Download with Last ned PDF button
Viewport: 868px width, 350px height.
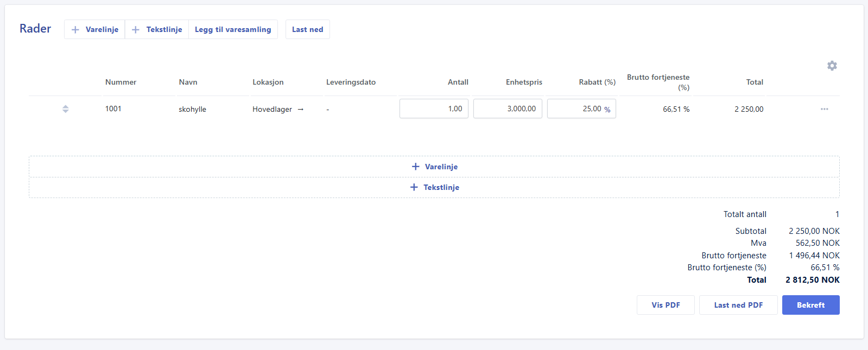tap(738, 305)
